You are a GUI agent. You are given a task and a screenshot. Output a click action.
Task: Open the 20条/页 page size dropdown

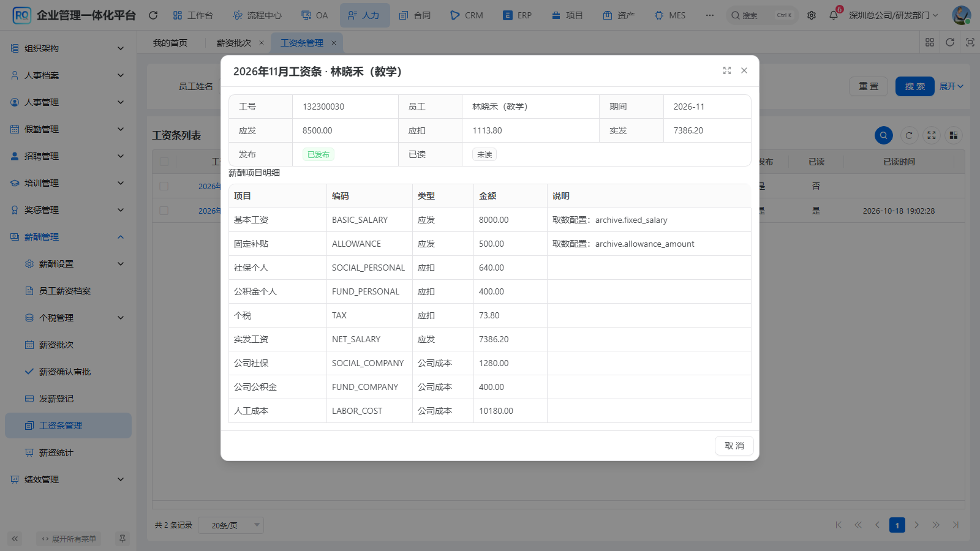(x=231, y=525)
